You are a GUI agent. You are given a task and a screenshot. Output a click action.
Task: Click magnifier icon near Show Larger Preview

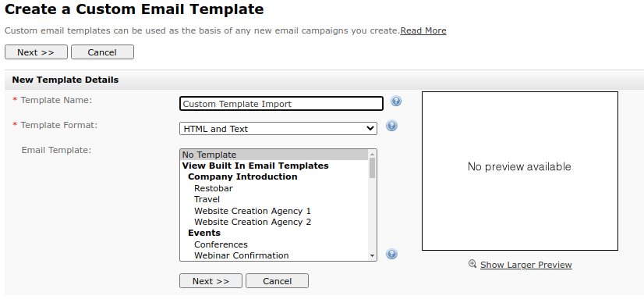point(472,264)
